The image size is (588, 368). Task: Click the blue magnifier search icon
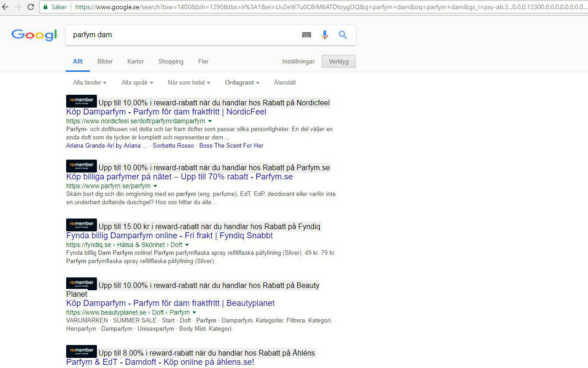coord(343,35)
